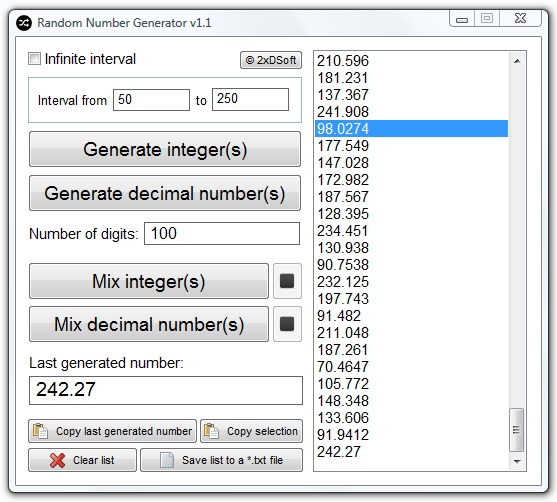Click scrollbar up arrow in number list
The image size is (557, 502).
tap(517, 61)
